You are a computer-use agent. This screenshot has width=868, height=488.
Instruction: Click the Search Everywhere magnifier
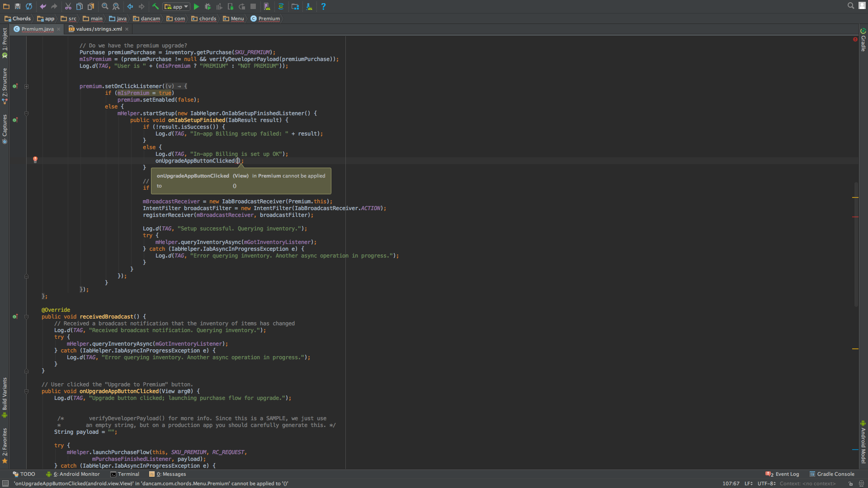click(x=851, y=6)
